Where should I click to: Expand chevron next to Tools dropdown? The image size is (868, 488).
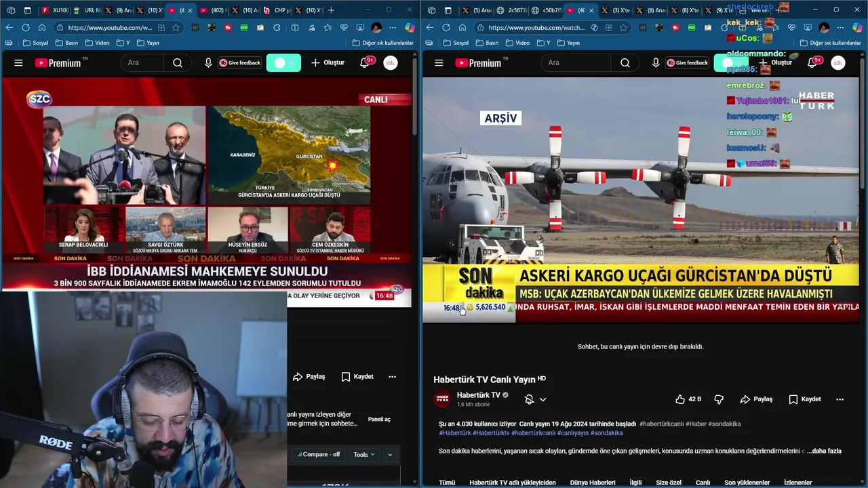[390, 455]
